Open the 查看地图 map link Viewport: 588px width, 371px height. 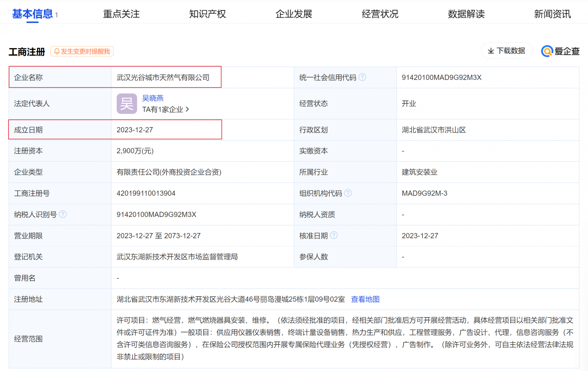(365, 299)
